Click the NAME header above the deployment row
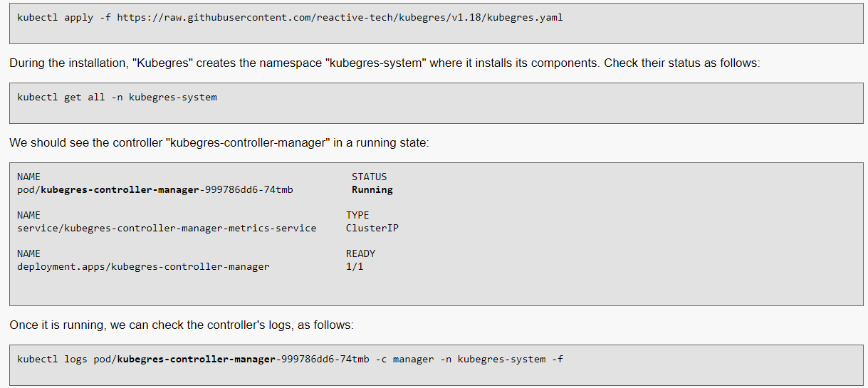This screenshot has height=388, width=868. click(28, 253)
